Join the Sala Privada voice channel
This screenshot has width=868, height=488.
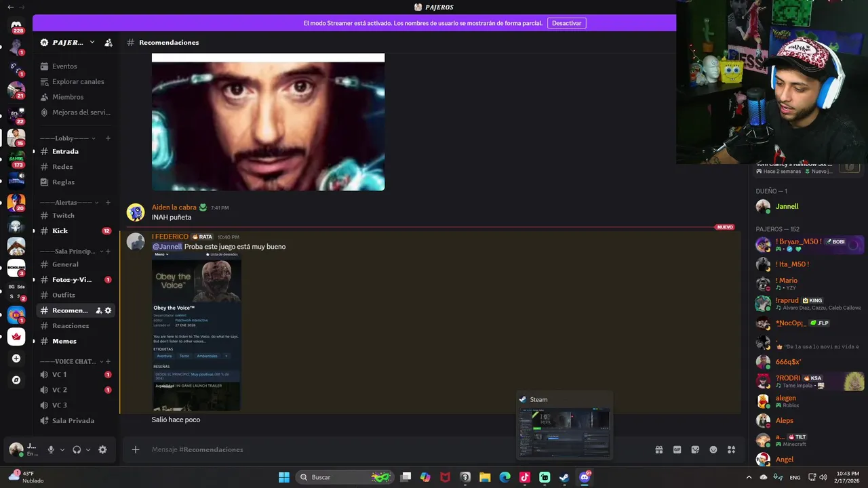pyautogui.click(x=75, y=420)
